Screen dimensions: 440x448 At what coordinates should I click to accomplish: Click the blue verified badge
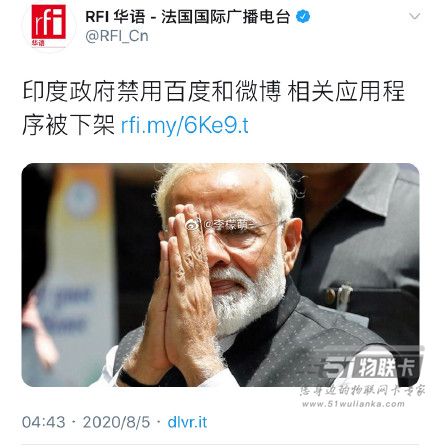coord(303,16)
